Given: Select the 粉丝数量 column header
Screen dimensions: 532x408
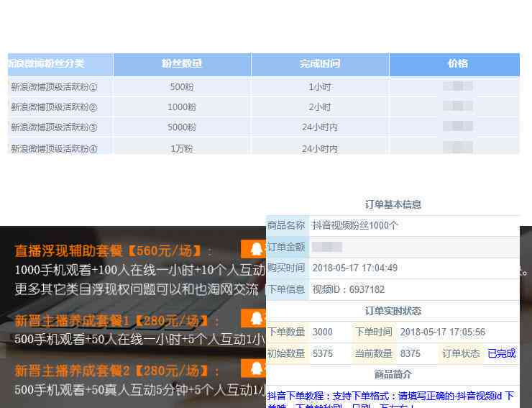Looking at the screenshot, I should point(182,64).
